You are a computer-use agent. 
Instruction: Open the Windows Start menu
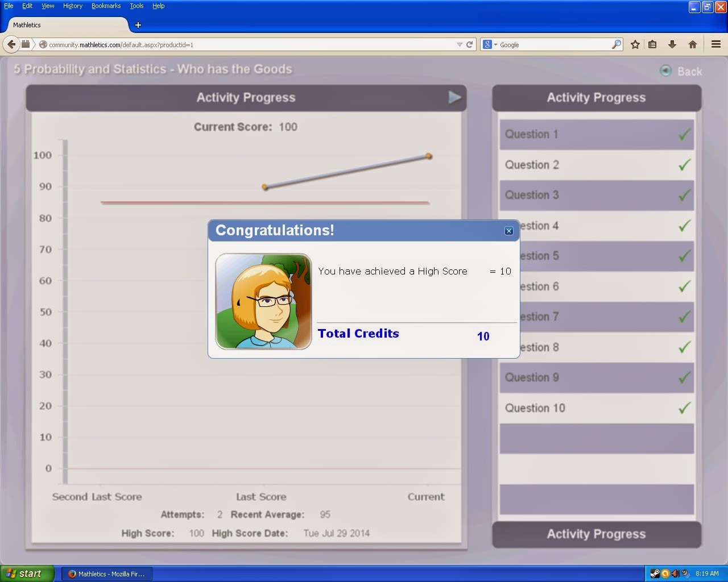(x=26, y=573)
